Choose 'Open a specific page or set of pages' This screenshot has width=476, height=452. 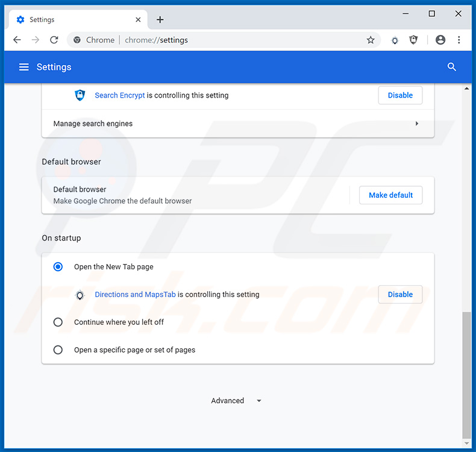tap(58, 350)
